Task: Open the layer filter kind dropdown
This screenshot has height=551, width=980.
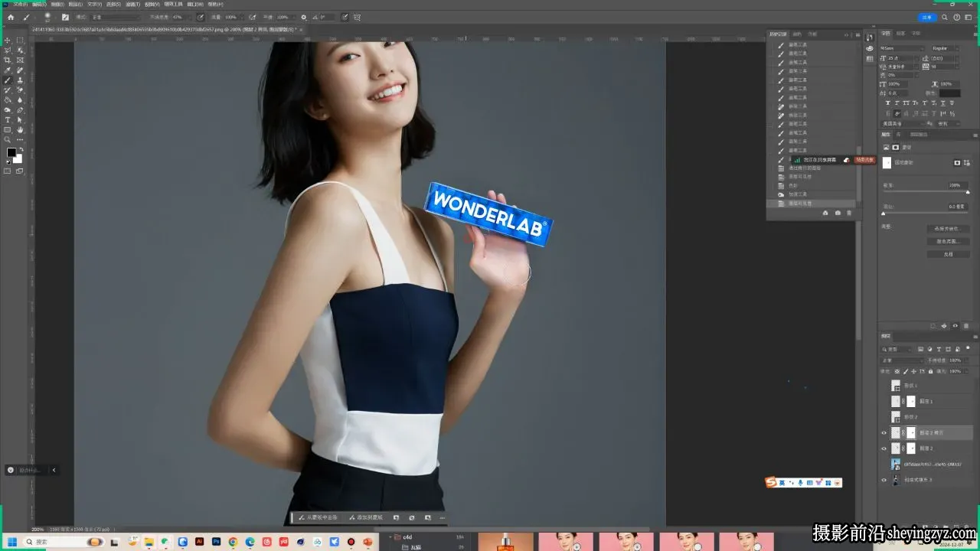Action: pyautogui.click(x=898, y=349)
